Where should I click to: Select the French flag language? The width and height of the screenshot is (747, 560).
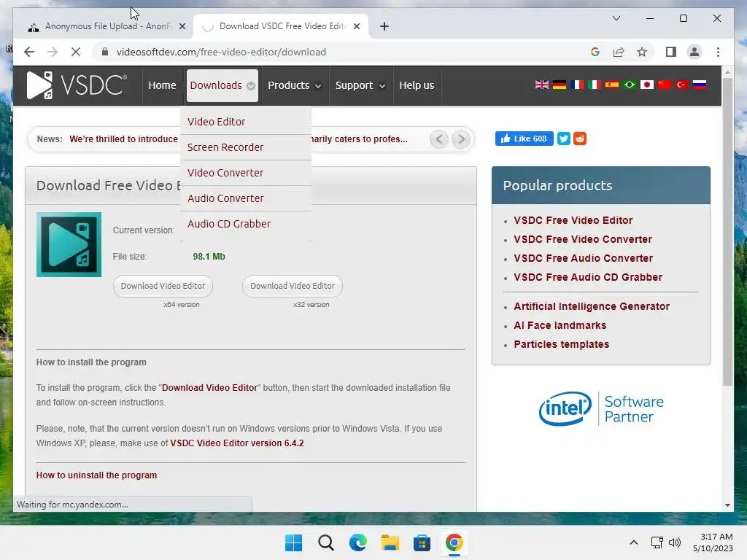pos(577,85)
